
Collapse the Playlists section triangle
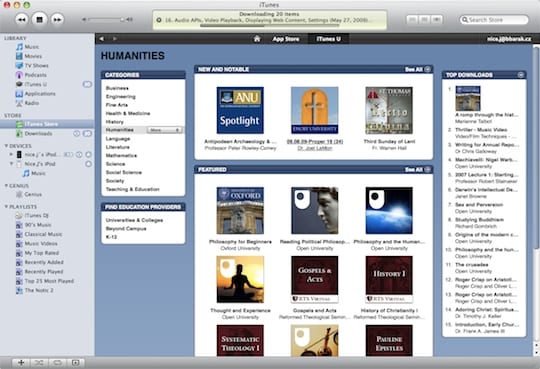coord(6,207)
